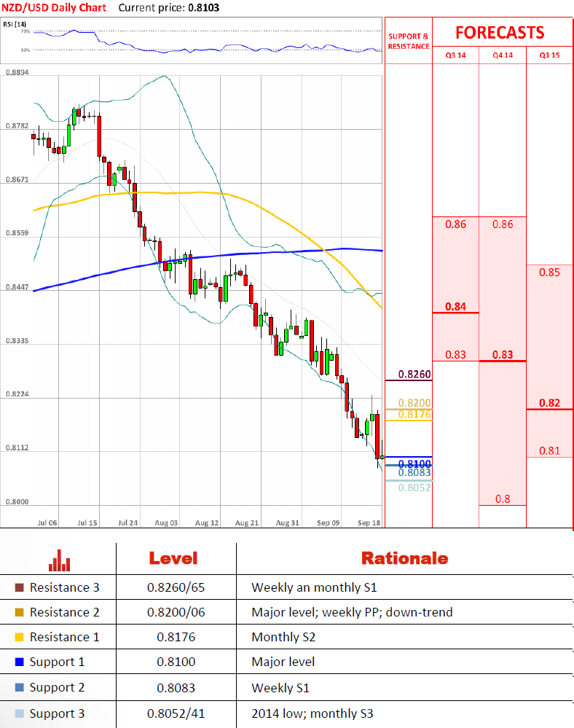This screenshot has height=728, width=574.
Task: Click the Rationale table column header
Action: coord(404,558)
